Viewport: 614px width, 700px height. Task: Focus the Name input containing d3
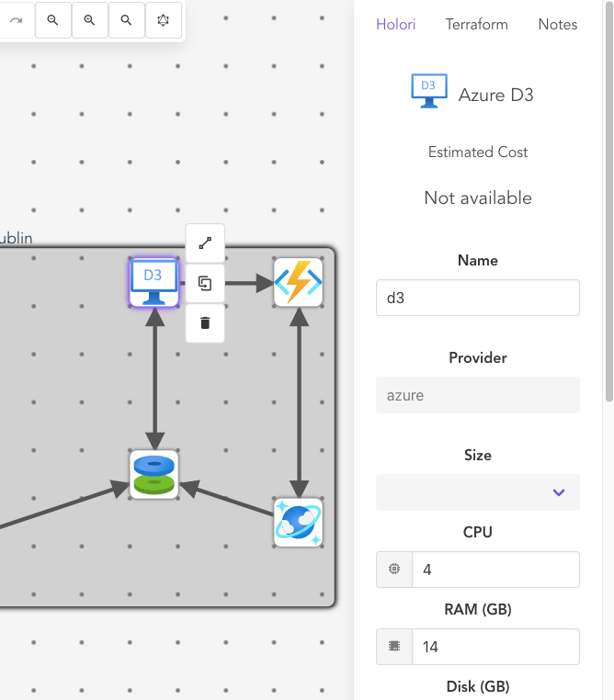click(x=478, y=298)
